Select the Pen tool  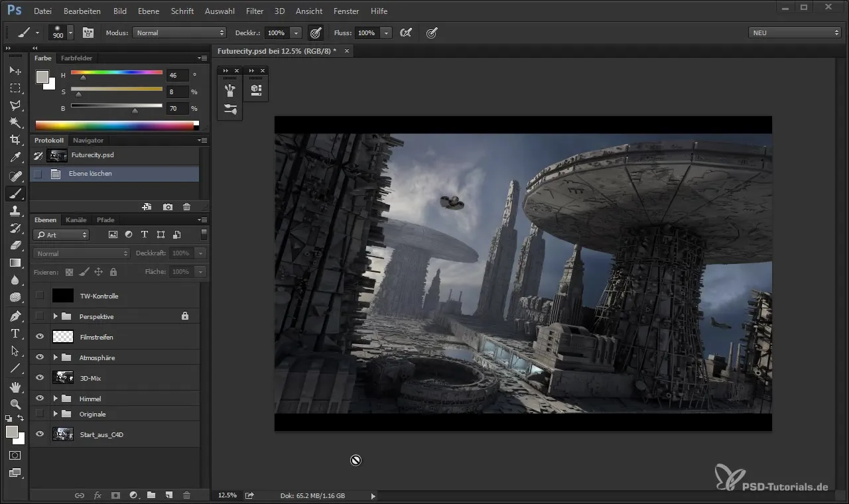[x=15, y=316]
